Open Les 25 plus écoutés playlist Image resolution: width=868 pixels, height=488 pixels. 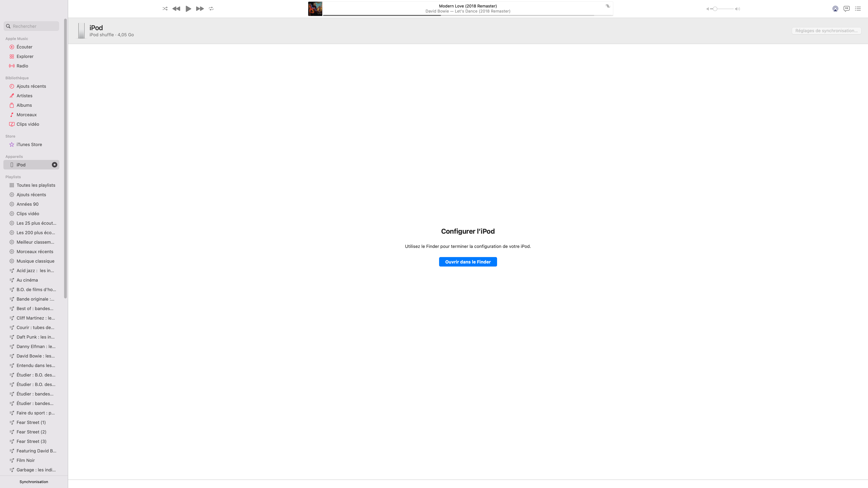[31, 223]
